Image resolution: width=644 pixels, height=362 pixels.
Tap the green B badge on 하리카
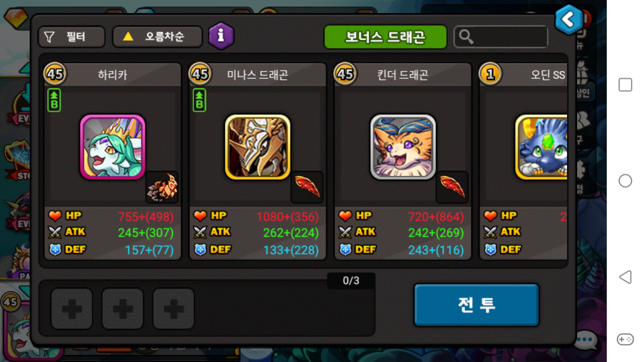(x=54, y=100)
